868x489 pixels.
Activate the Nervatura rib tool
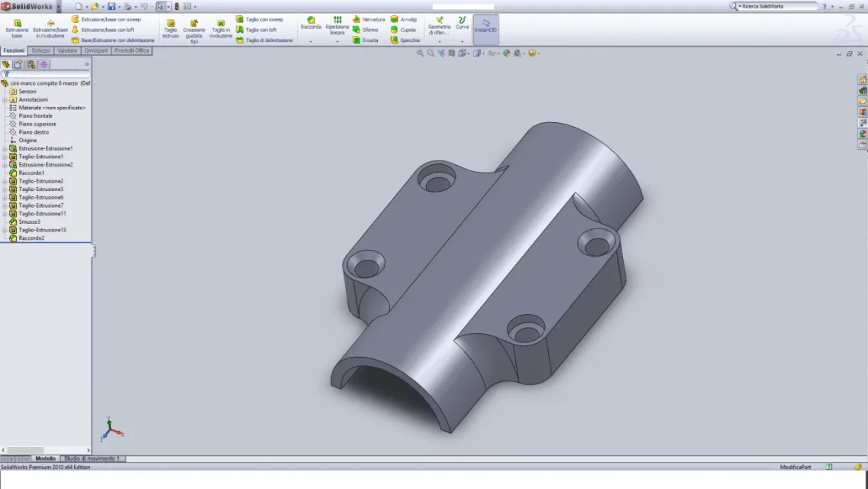(369, 19)
